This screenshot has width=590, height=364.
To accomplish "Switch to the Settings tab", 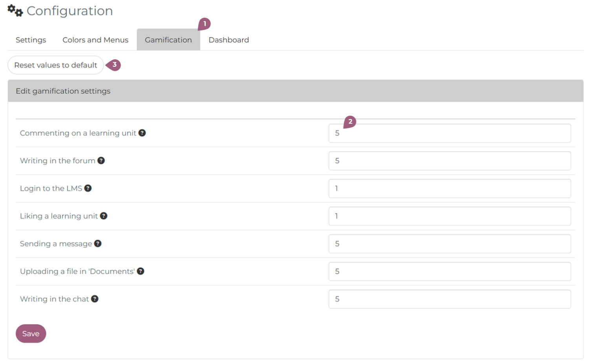I will point(31,40).
